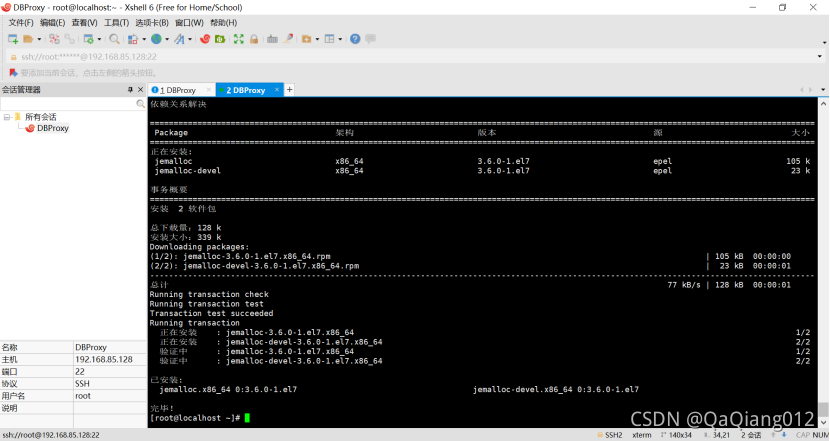The width and height of the screenshot is (830, 441).
Task: Open the 帮助(H) menu
Action: point(223,23)
